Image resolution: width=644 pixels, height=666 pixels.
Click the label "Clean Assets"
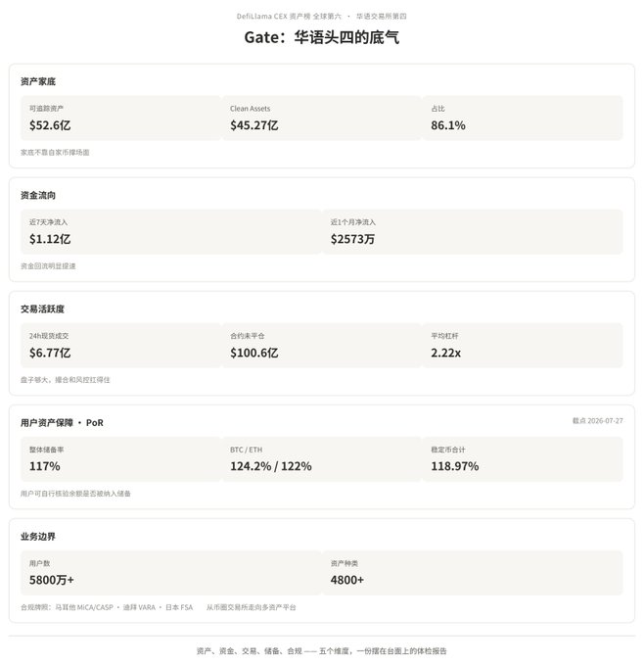click(x=250, y=109)
